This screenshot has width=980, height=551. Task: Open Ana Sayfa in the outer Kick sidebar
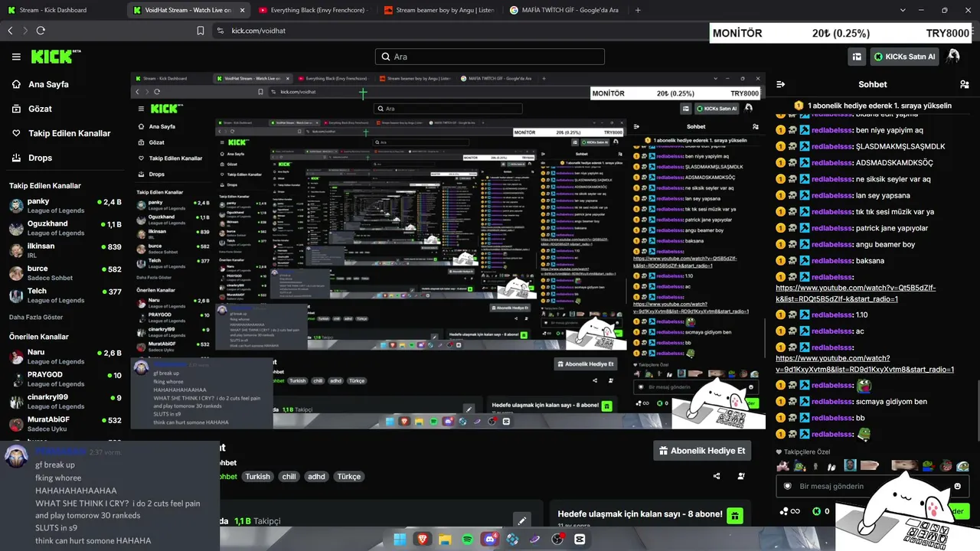pyautogui.click(x=48, y=84)
